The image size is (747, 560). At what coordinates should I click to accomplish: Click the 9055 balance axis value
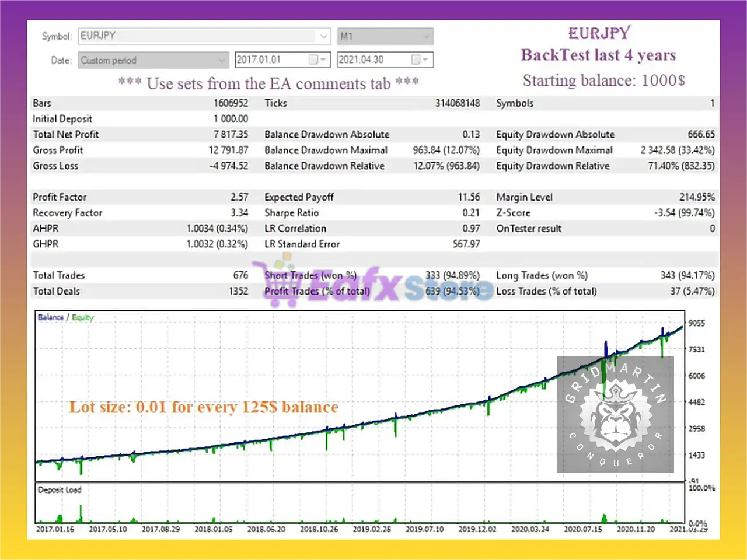(697, 323)
